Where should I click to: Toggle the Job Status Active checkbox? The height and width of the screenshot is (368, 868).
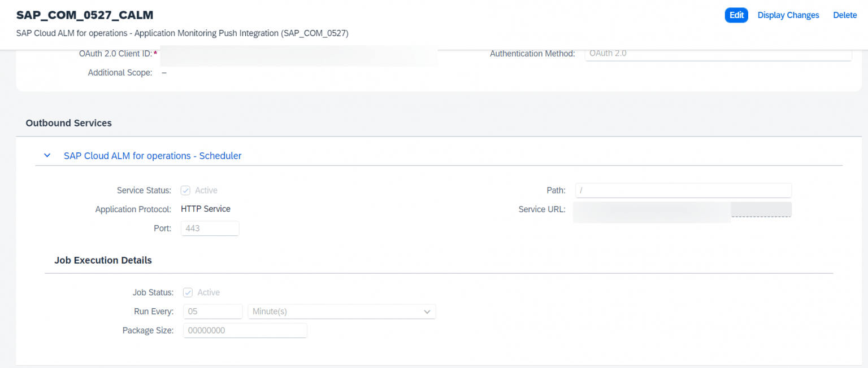tap(188, 292)
